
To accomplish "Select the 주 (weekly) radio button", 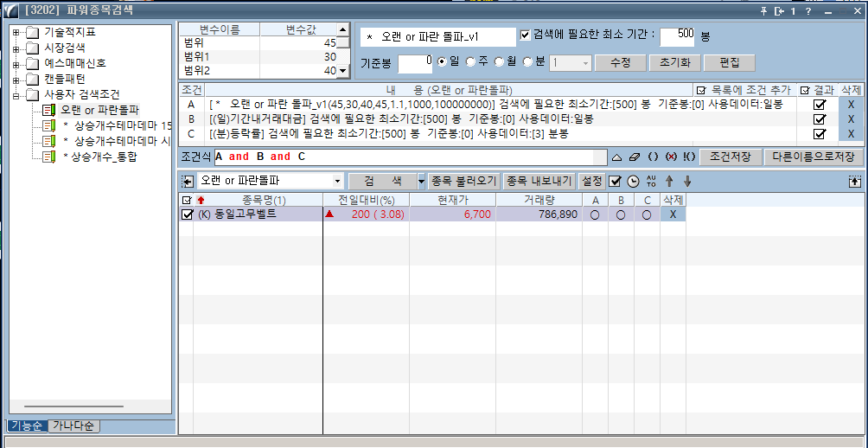I will pyautogui.click(x=470, y=62).
